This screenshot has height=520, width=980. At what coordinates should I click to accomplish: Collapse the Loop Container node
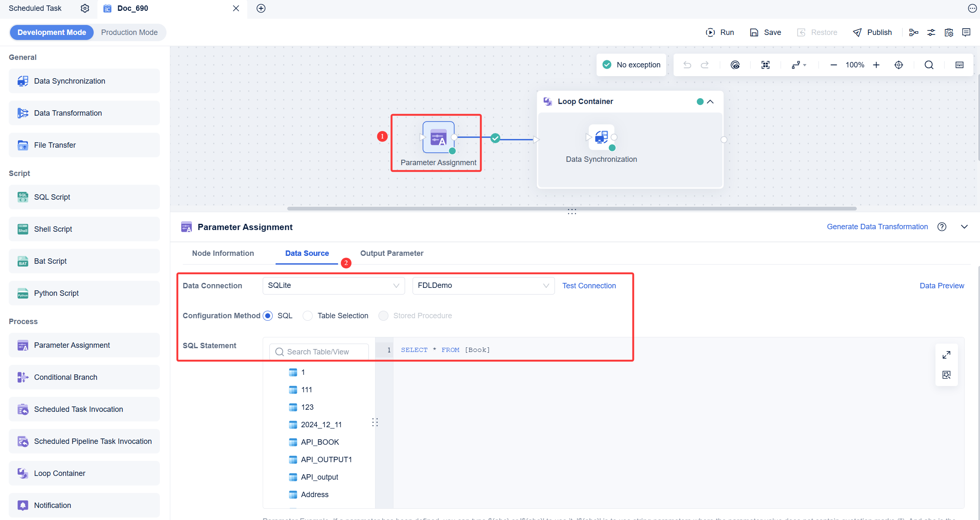click(x=710, y=102)
